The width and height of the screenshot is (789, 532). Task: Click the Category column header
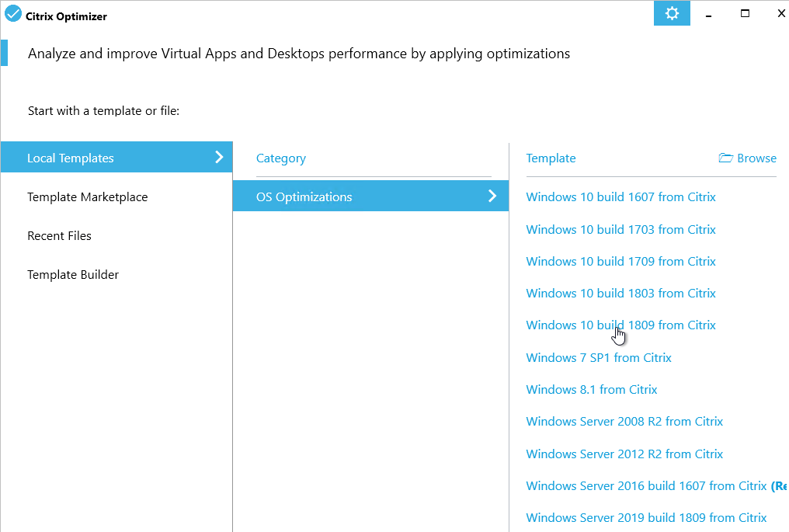click(281, 158)
